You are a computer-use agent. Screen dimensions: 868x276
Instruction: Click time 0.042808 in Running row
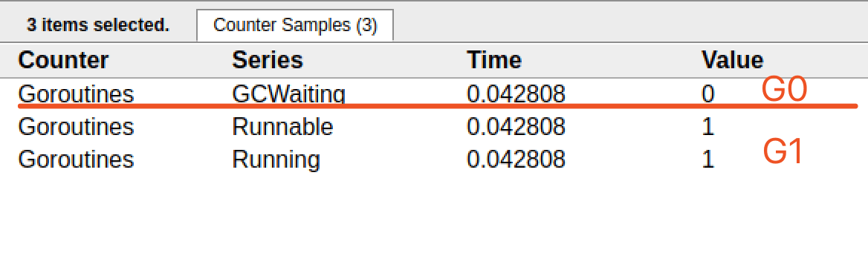point(516,160)
